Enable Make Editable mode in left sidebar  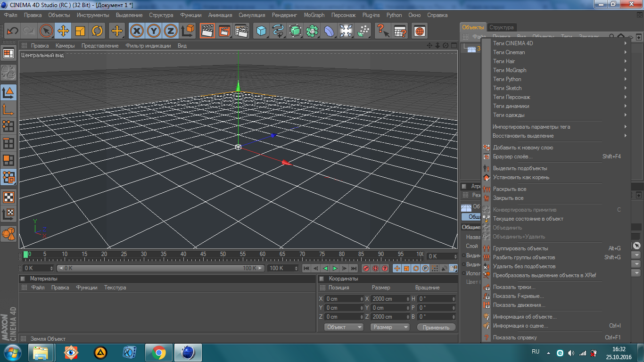tap(8, 72)
